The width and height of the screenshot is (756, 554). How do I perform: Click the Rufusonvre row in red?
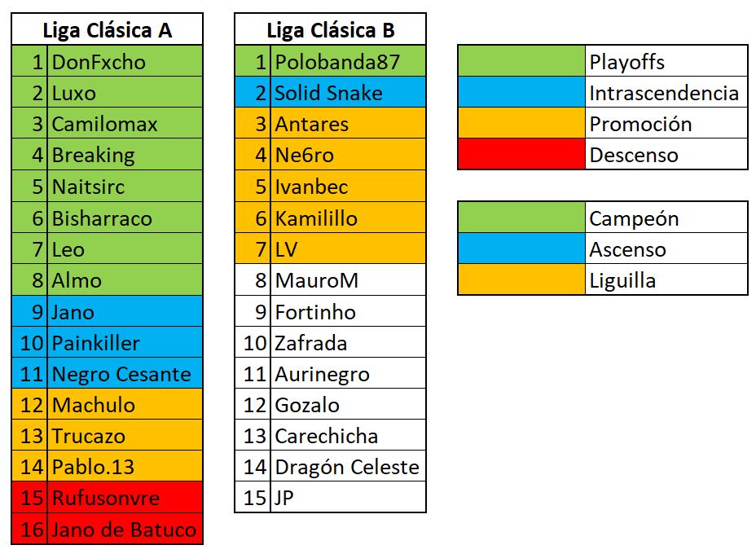[107, 498]
